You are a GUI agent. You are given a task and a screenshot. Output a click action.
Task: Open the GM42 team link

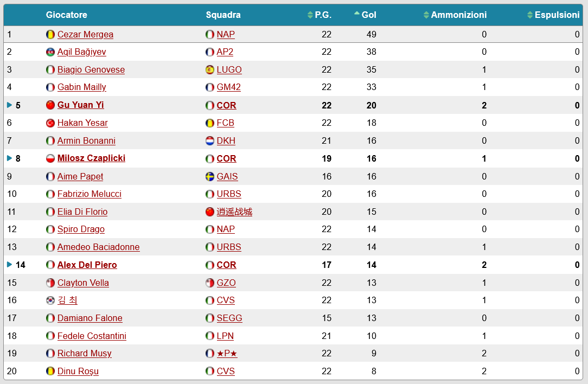tap(228, 87)
